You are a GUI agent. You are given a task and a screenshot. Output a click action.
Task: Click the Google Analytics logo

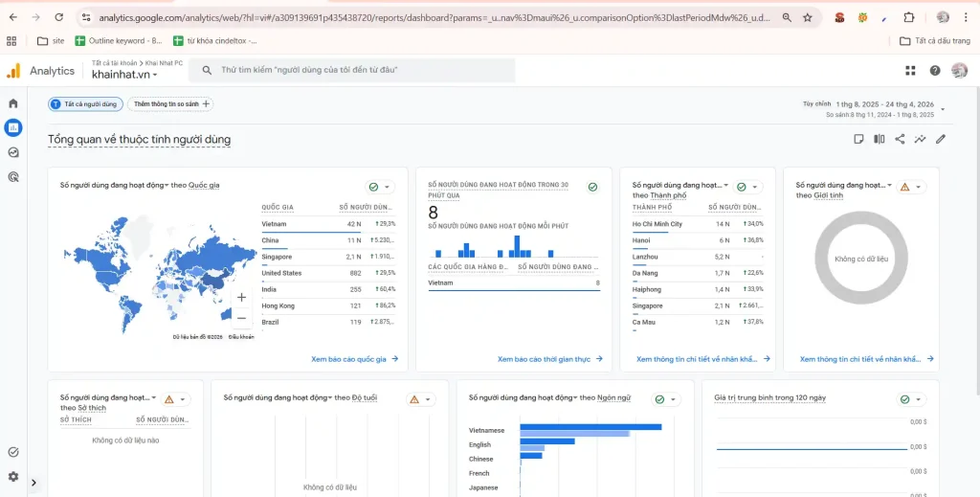click(13, 71)
